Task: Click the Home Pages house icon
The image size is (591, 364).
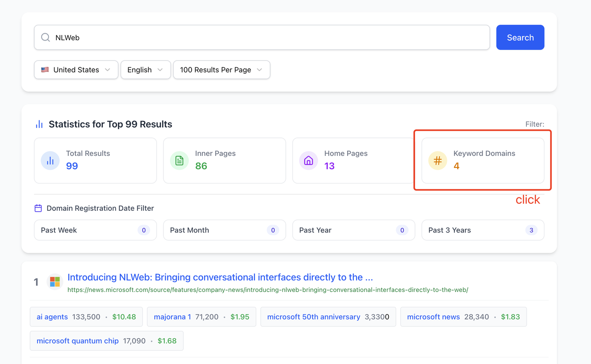Action: click(308, 161)
